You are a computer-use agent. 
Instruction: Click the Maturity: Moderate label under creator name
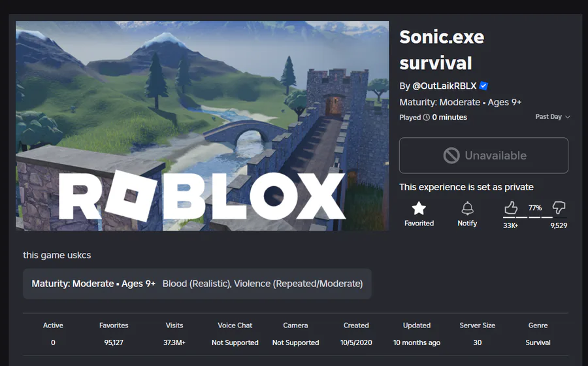[440, 102]
